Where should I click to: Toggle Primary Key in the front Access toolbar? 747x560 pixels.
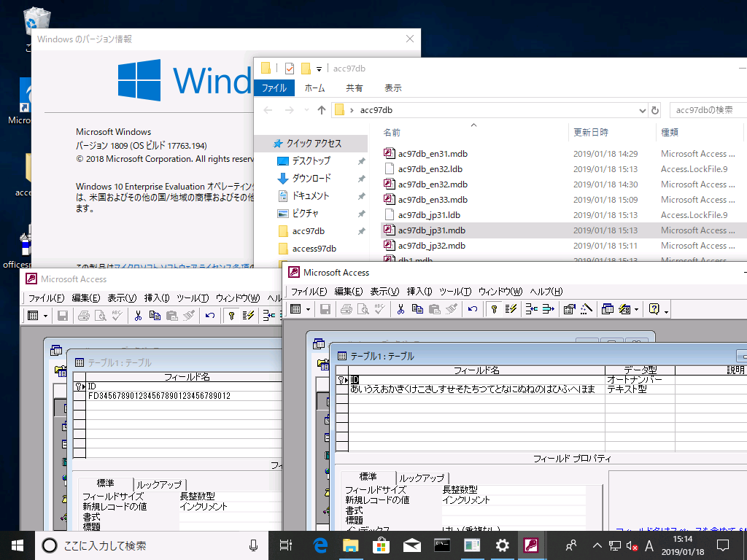pyautogui.click(x=494, y=309)
